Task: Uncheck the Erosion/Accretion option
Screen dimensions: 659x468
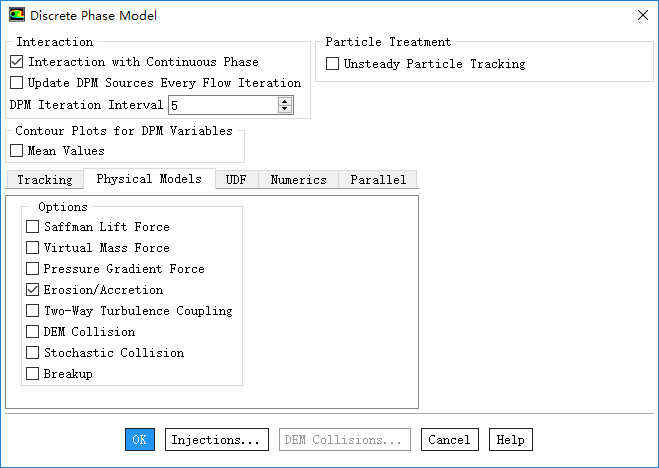Action: pos(33,290)
